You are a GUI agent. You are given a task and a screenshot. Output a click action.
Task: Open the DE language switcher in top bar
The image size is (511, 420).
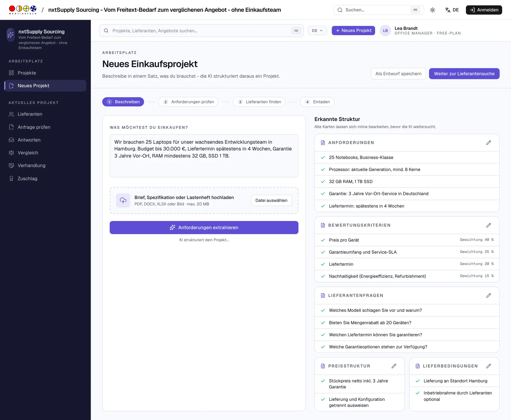452,10
